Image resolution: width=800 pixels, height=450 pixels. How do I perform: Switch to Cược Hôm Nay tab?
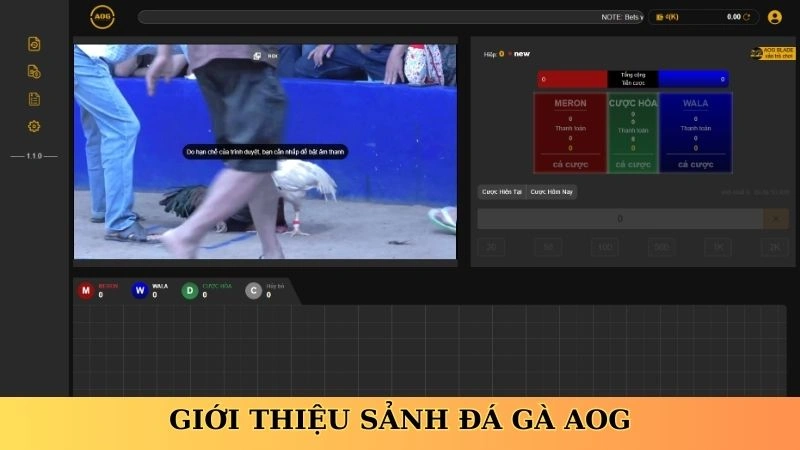tap(552, 192)
